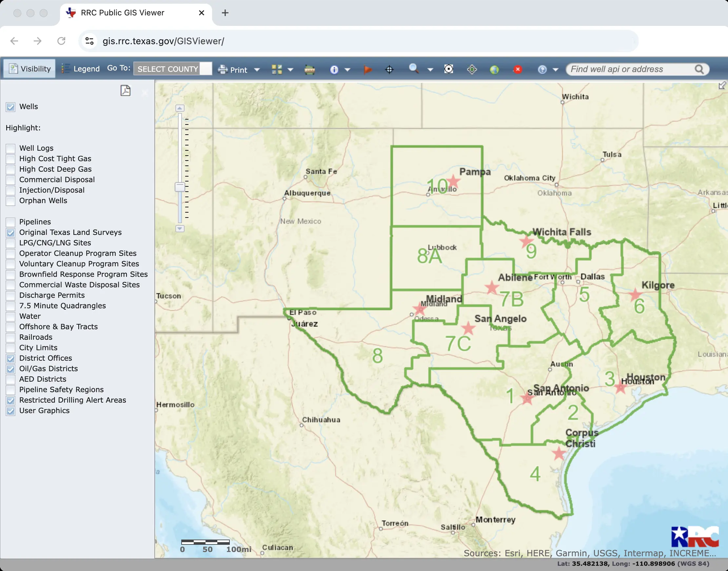Image resolution: width=728 pixels, height=571 pixels.
Task: Click the measure ruler tool icon
Action: pyautogui.click(x=309, y=69)
